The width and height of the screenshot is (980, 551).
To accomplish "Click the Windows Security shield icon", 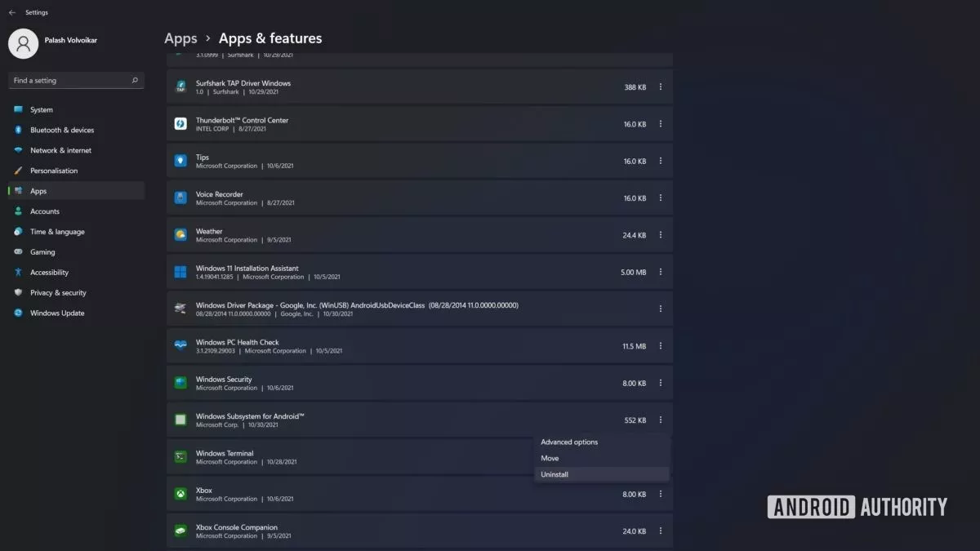I will [180, 383].
